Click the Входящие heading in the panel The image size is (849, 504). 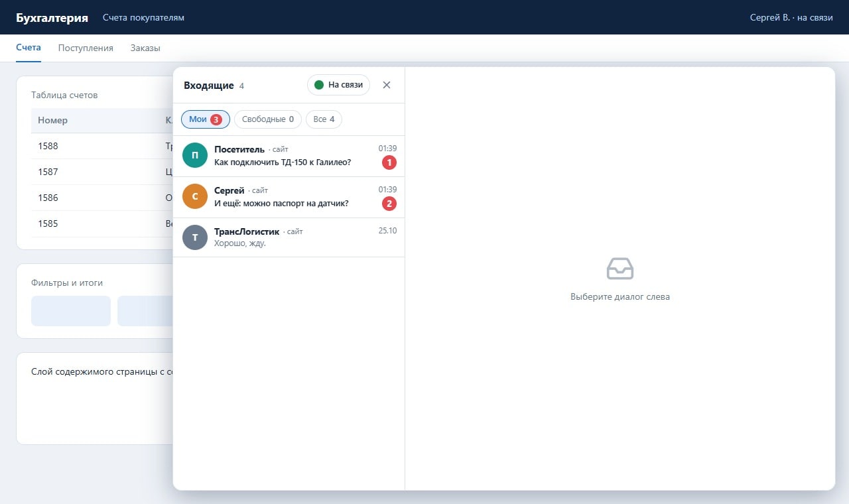208,86
